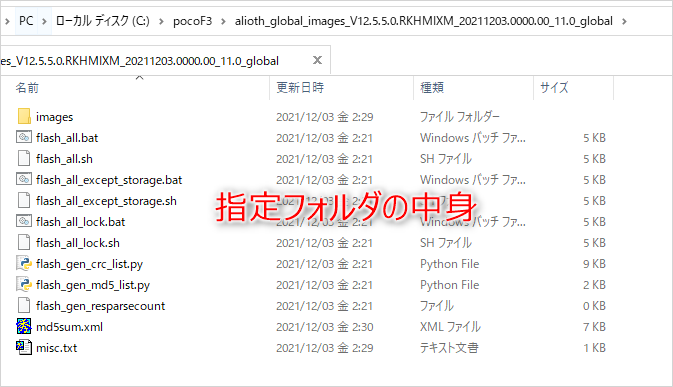Viewport: 673px width, 387px height.
Task: Sort by 名前 column header
Action: click(27, 88)
